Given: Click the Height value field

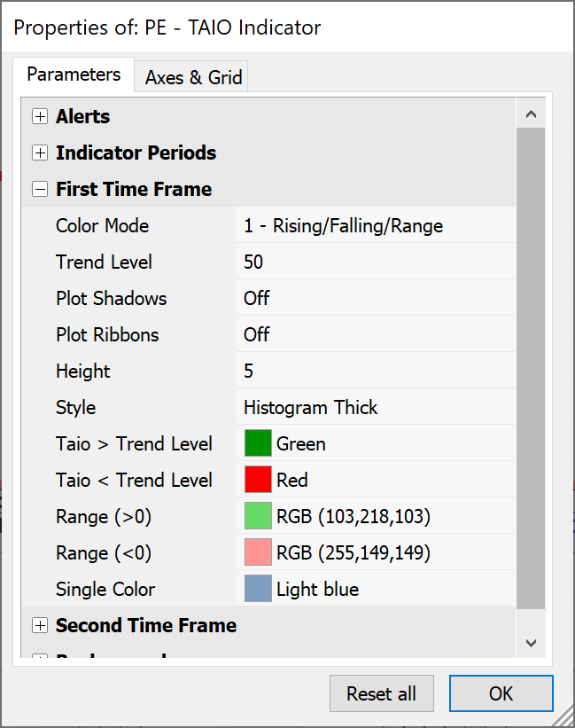Looking at the screenshot, I should pos(374,371).
